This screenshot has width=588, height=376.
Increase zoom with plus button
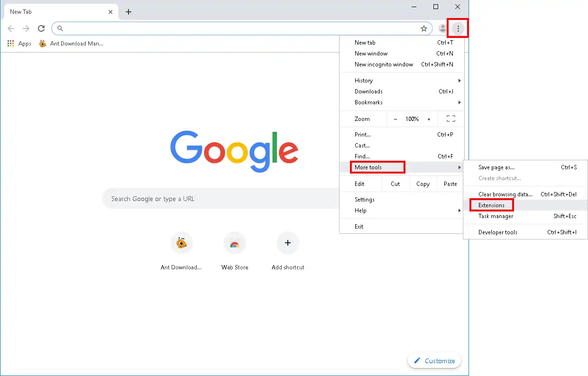pyautogui.click(x=429, y=119)
